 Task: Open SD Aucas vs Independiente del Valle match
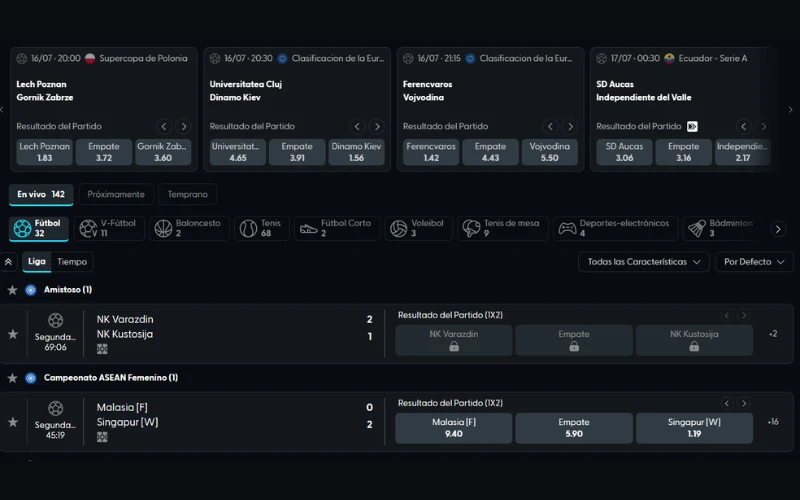click(644, 91)
